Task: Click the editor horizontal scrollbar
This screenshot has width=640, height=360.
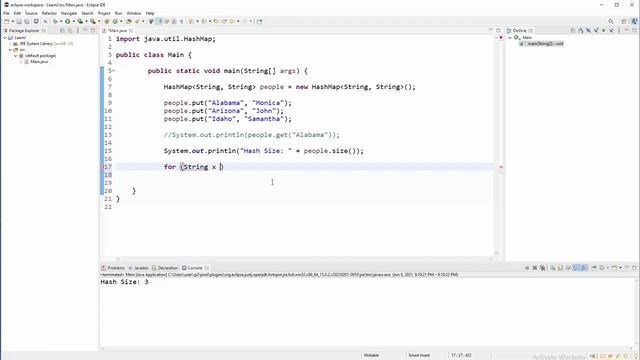Action: (x=304, y=258)
